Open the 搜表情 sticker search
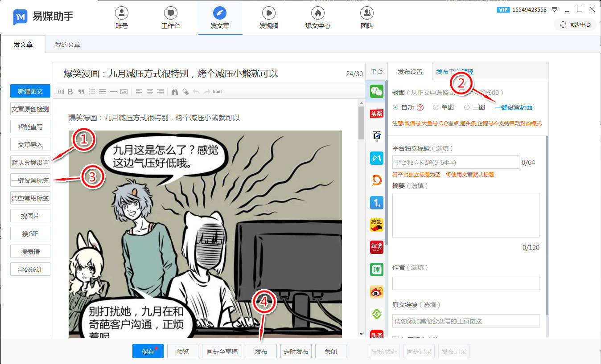The height and width of the screenshot is (364, 601). coord(30,252)
